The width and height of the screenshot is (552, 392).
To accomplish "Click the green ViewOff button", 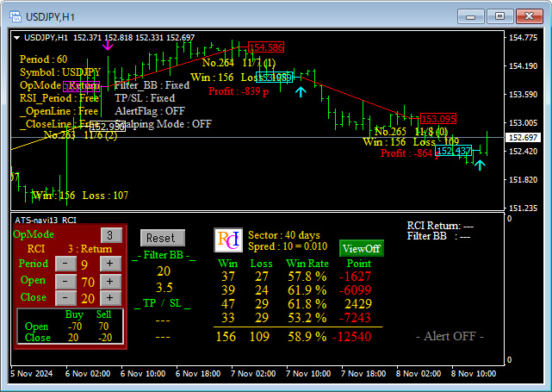I will 362,248.
